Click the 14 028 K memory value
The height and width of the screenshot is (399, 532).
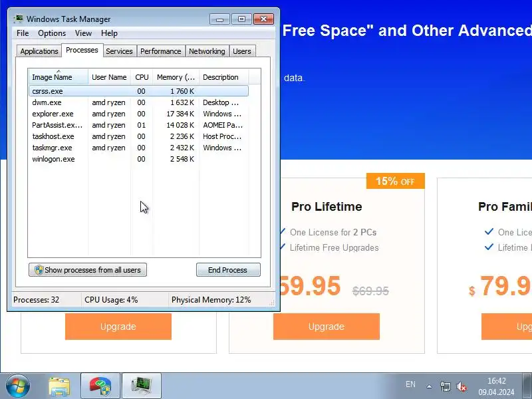pyautogui.click(x=180, y=125)
